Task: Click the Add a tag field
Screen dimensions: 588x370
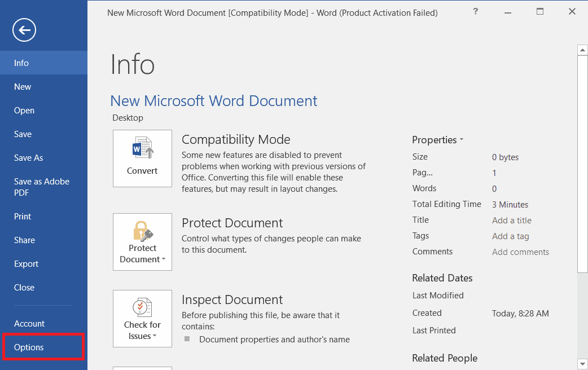Action: [510, 236]
